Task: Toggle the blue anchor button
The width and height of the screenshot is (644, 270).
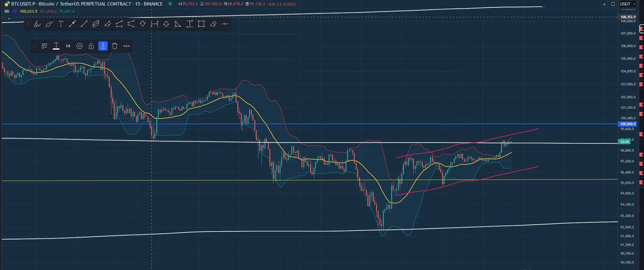Action: pyautogui.click(x=103, y=46)
